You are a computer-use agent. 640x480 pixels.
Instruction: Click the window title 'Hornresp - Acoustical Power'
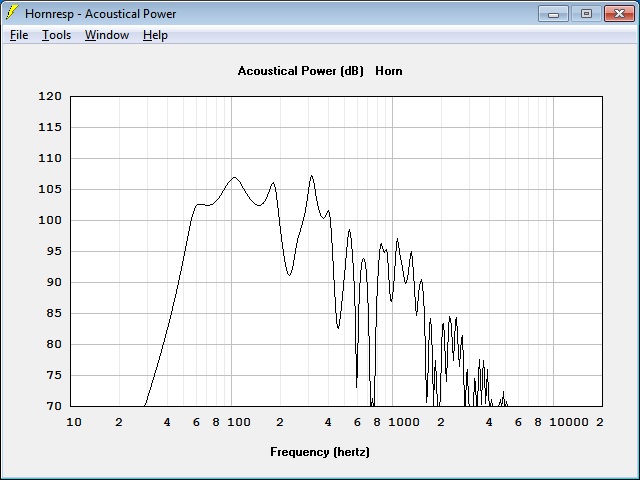(100, 14)
